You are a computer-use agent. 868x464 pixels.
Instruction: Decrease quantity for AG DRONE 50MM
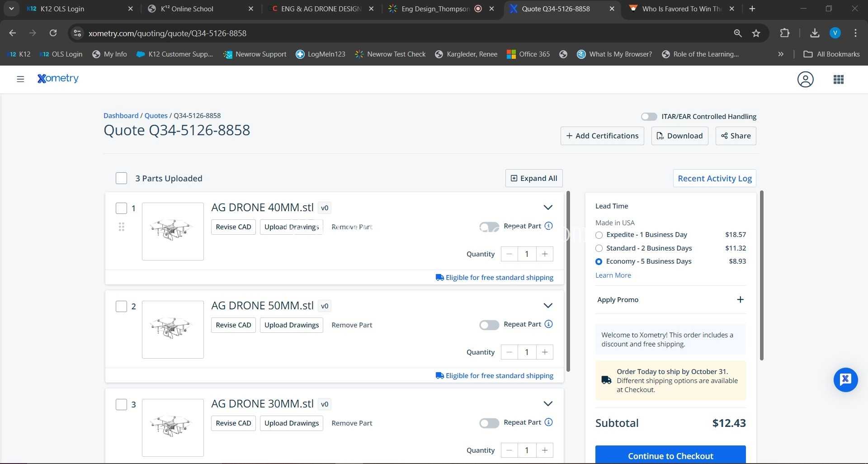[509, 352]
